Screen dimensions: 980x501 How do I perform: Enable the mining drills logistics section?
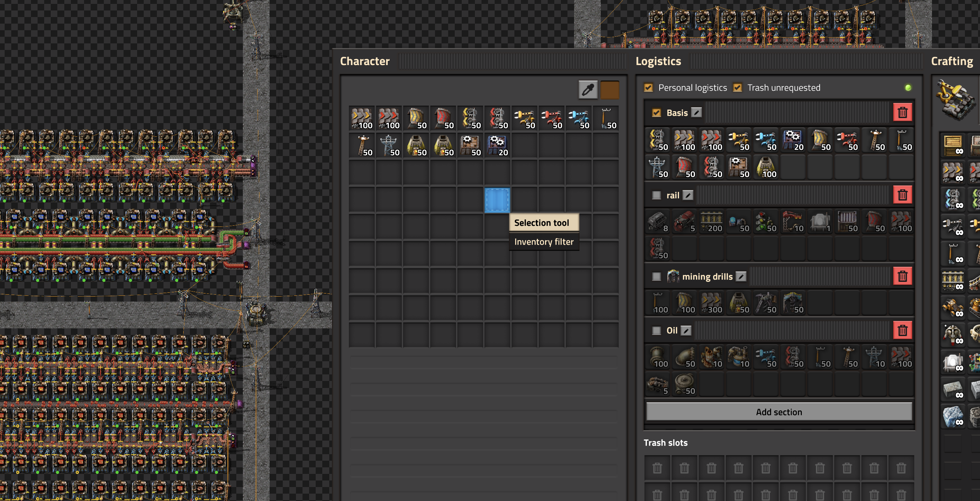click(657, 276)
